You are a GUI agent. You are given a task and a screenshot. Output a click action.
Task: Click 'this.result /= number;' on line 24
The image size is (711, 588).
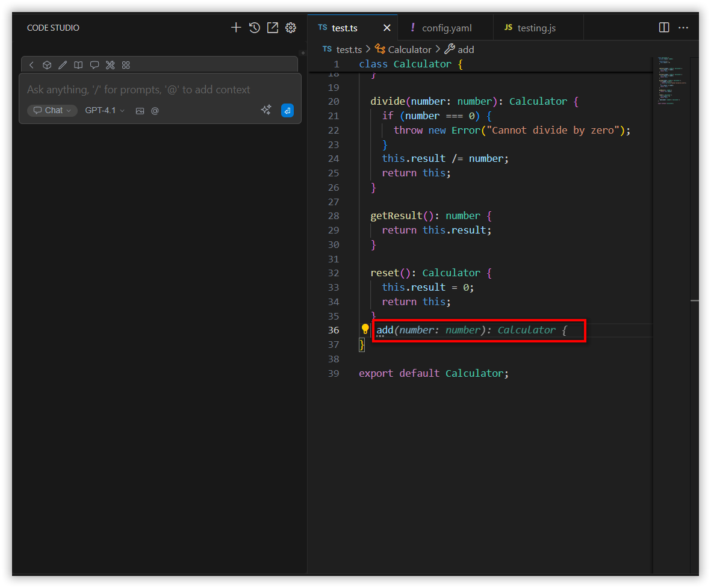[446, 159]
